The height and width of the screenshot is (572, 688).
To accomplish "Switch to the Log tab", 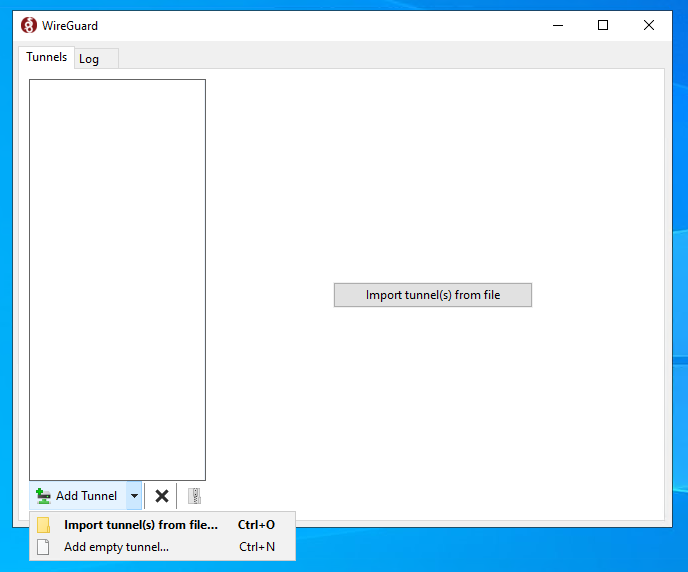I will point(96,59).
